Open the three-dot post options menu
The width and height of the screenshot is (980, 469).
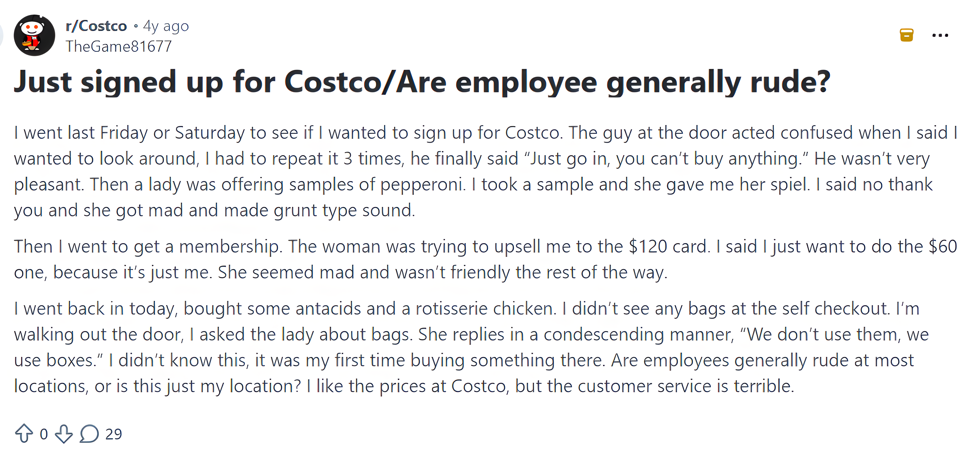(940, 35)
